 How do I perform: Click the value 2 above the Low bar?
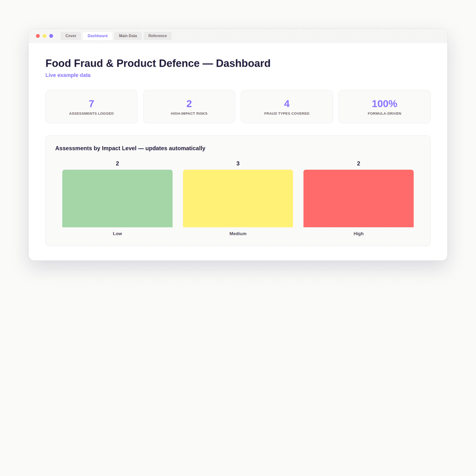(117, 163)
